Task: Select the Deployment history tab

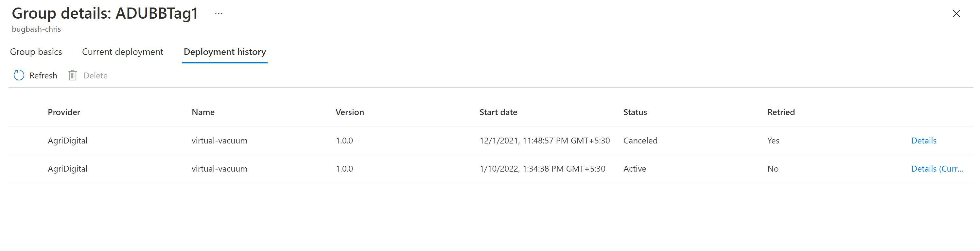Action: [x=224, y=52]
